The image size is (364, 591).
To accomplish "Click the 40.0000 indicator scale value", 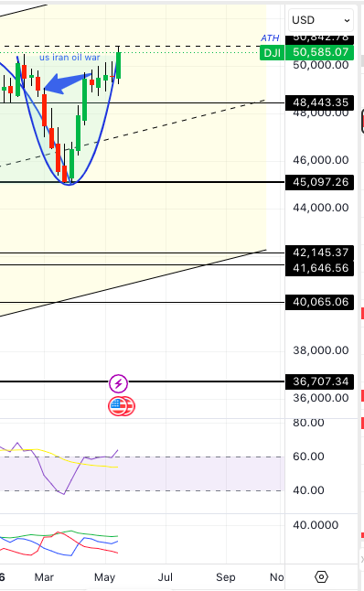I will (x=316, y=525).
